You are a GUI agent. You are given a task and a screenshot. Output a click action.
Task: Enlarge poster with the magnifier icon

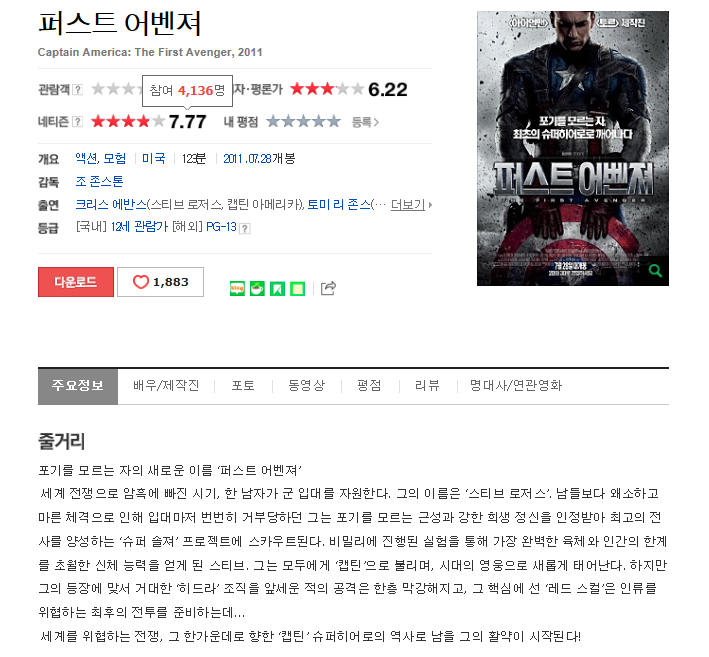point(655,271)
